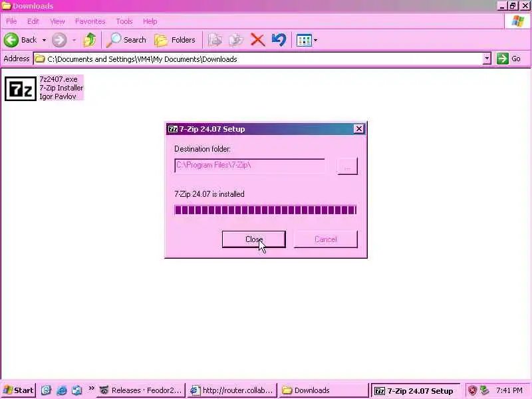Open the Favorites menu

coord(90,21)
